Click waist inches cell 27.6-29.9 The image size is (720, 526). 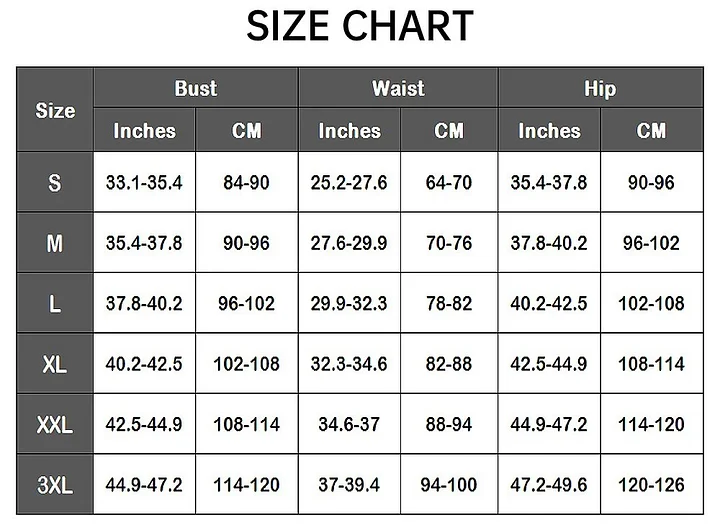click(x=349, y=243)
